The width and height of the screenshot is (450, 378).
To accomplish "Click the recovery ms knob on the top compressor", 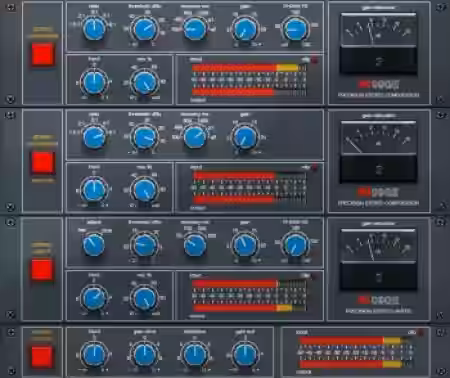I will 195,29.
